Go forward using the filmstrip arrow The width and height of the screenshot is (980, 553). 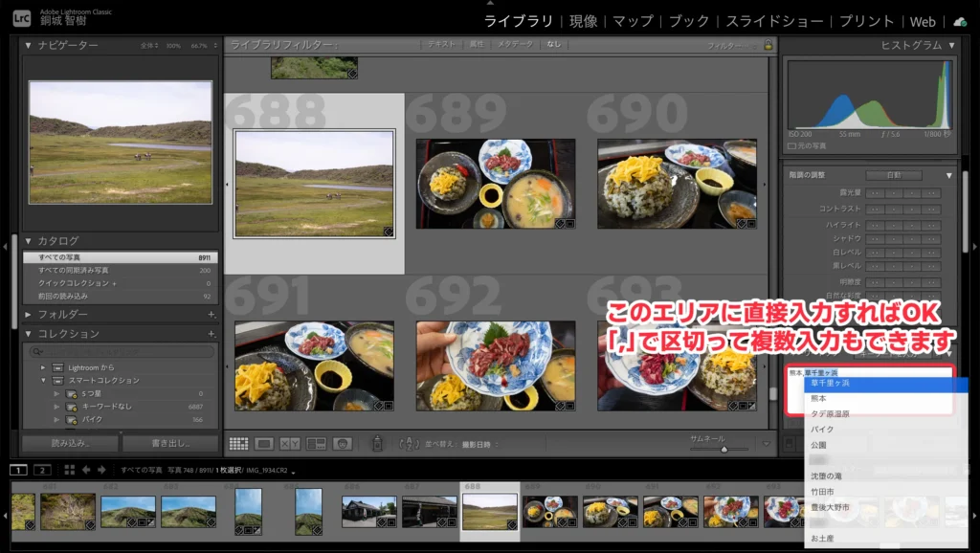[x=102, y=470]
